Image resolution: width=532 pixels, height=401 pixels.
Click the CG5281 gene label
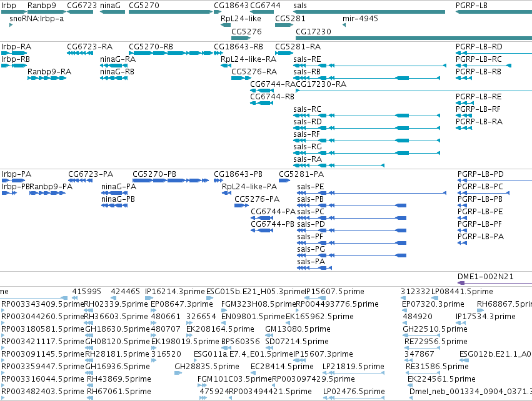point(290,19)
